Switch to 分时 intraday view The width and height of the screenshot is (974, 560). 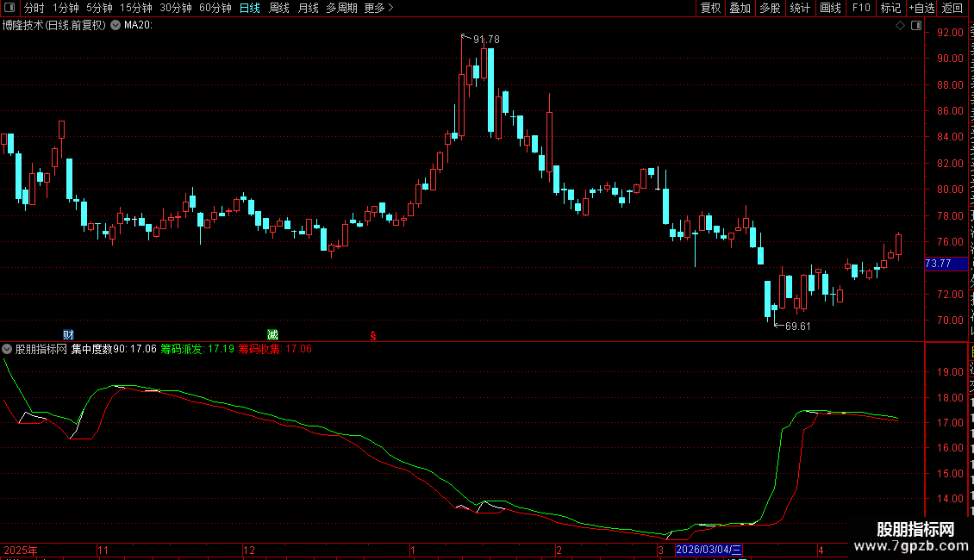[34, 8]
